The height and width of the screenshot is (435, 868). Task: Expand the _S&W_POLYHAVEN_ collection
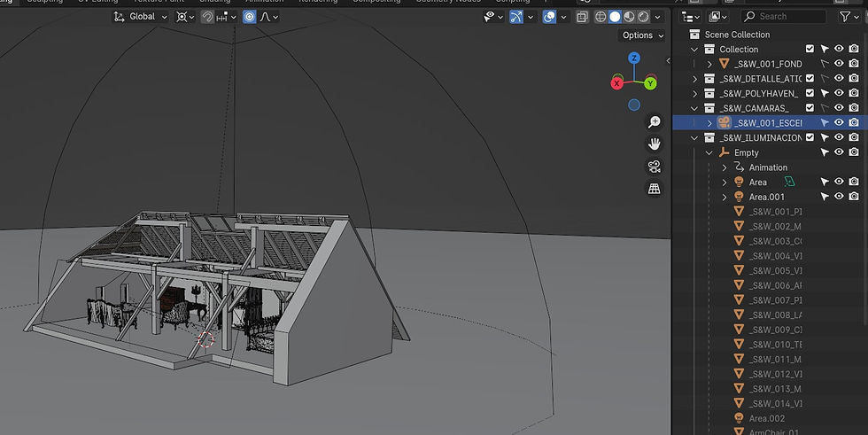[695, 93]
